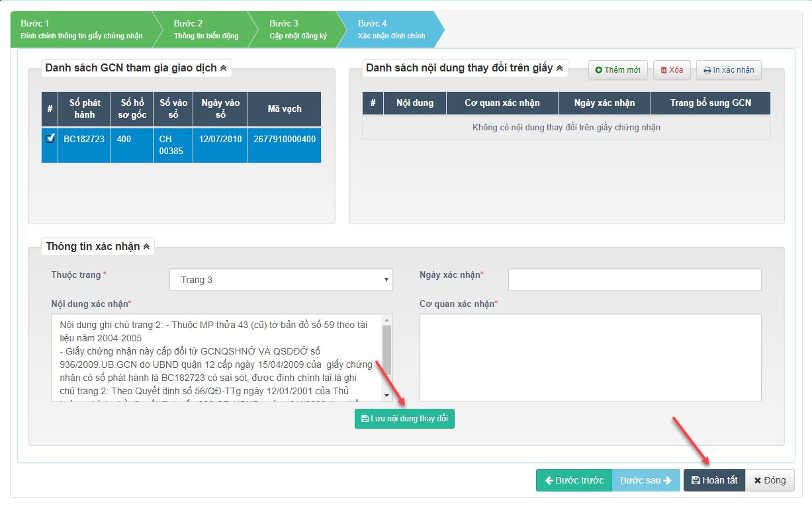Close the form with Đóng button
The image size is (812, 506).
coord(770,480)
